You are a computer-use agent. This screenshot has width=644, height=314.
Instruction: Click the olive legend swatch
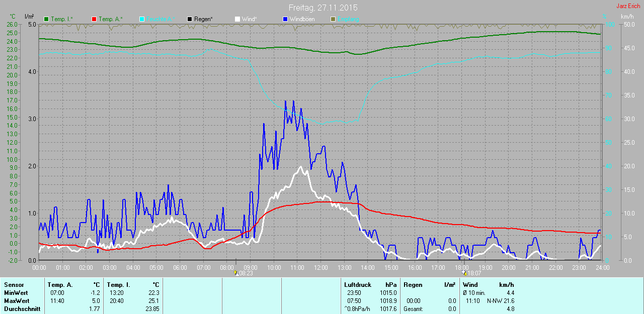tap(333, 19)
